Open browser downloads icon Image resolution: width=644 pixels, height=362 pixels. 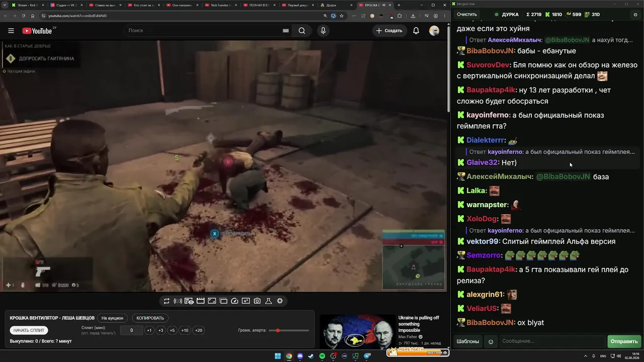click(x=413, y=16)
